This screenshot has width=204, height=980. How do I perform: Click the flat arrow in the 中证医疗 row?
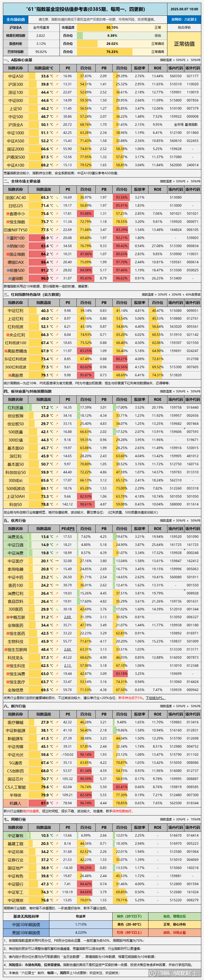click(57, 561)
